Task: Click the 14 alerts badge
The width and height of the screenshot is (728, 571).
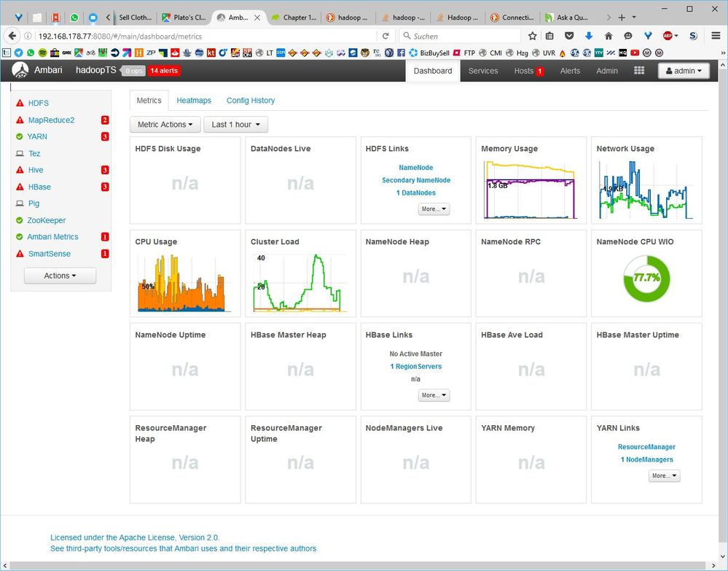Action: [164, 71]
